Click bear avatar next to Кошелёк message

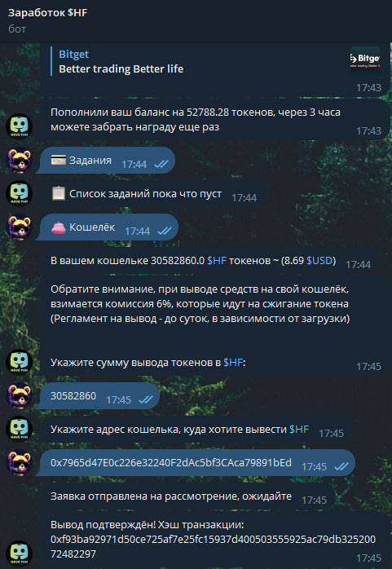pyautogui.click(x=20, y=227)
